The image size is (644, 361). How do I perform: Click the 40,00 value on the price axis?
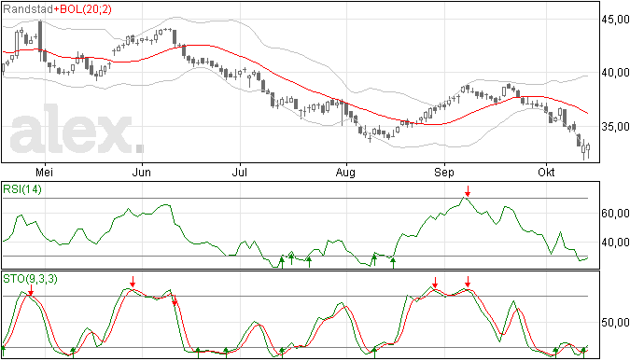[615, 73]
